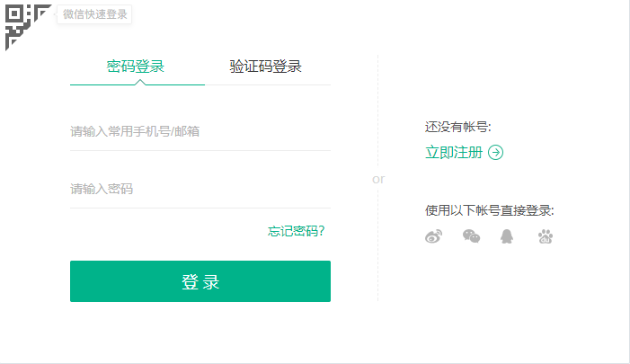Click the small caret under 密码登录
This screenshot has height=364, width=630.
139,82
